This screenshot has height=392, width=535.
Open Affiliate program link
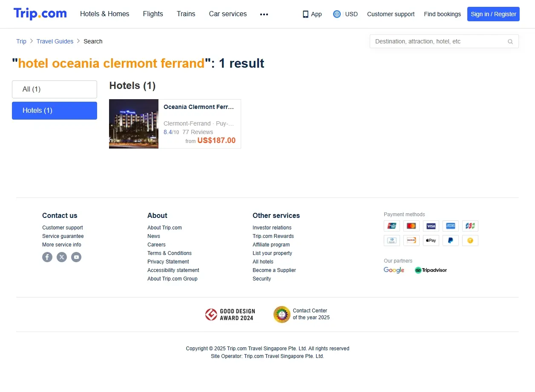[271, 245]
